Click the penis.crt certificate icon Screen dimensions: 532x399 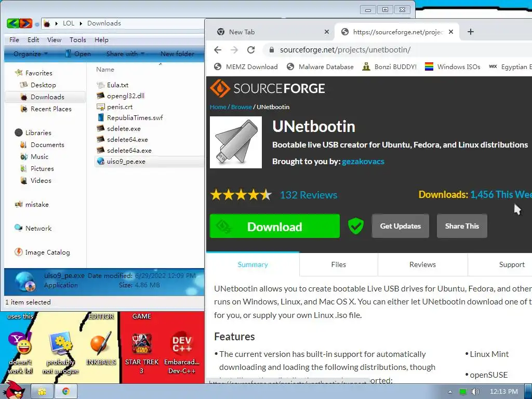[100, 107]
